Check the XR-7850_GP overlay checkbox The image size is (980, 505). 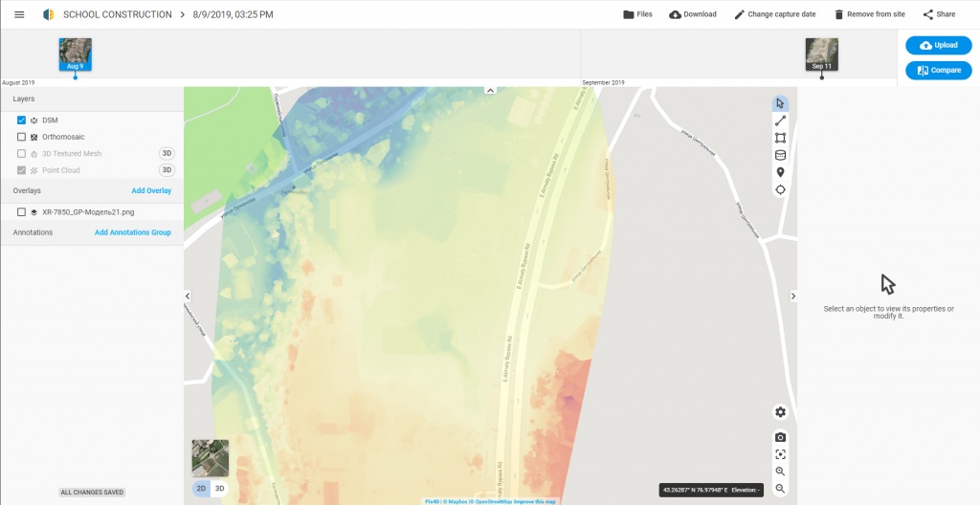click(22, 212)
